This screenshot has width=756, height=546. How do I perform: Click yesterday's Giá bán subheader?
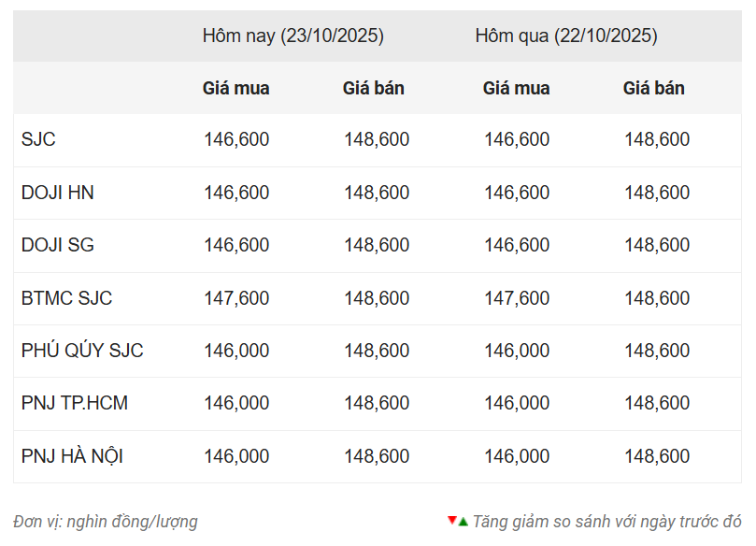(x=654, y=89)
